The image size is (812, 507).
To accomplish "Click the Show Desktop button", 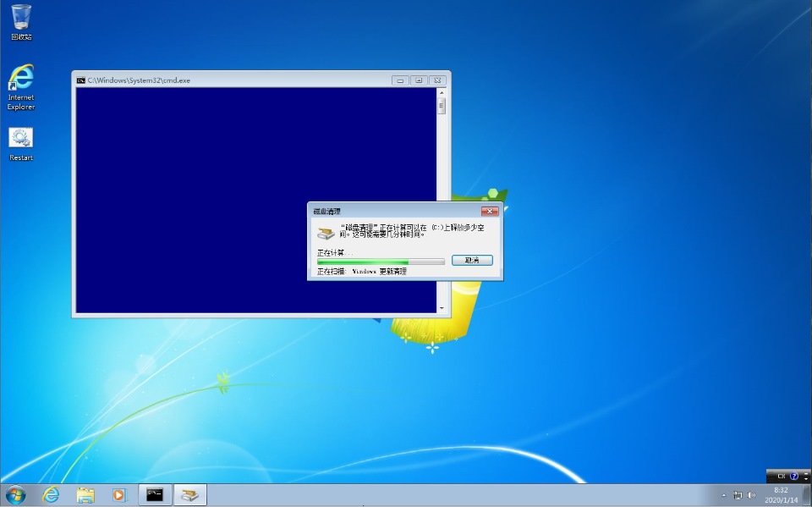I will click(807, 495).
